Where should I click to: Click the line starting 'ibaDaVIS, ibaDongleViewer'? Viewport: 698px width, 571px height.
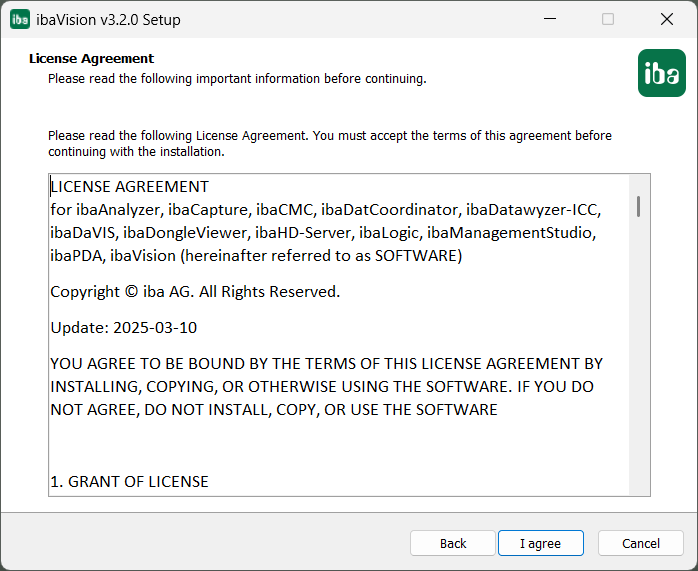[323, 233]
